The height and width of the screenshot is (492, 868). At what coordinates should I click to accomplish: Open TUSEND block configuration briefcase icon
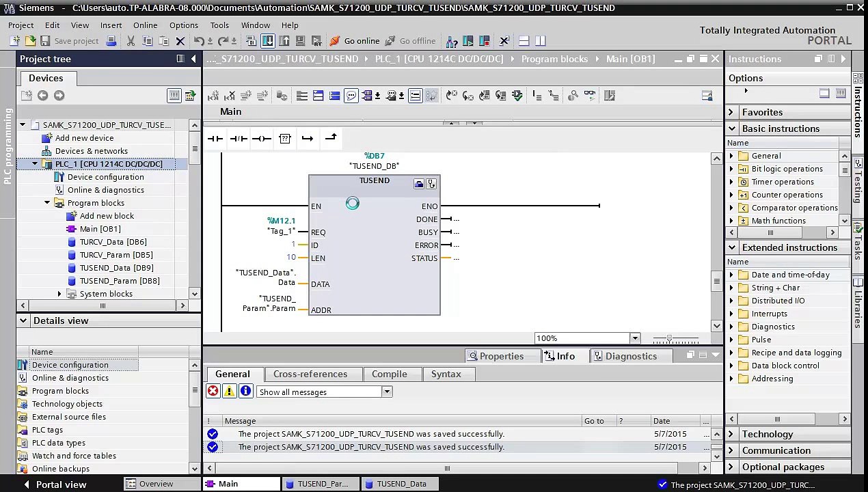pyautogui.click(x=419, y=184)
